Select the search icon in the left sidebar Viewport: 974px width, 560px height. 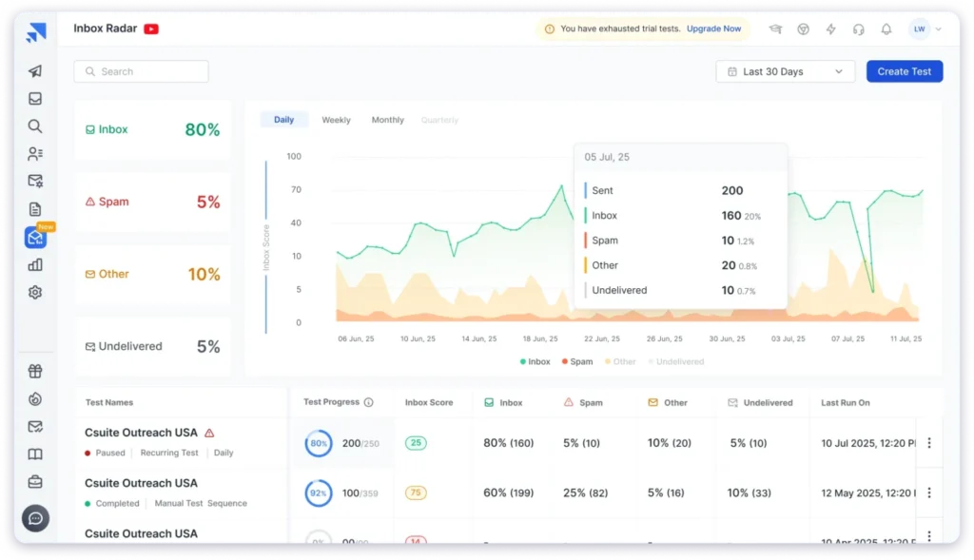point(35,126)
